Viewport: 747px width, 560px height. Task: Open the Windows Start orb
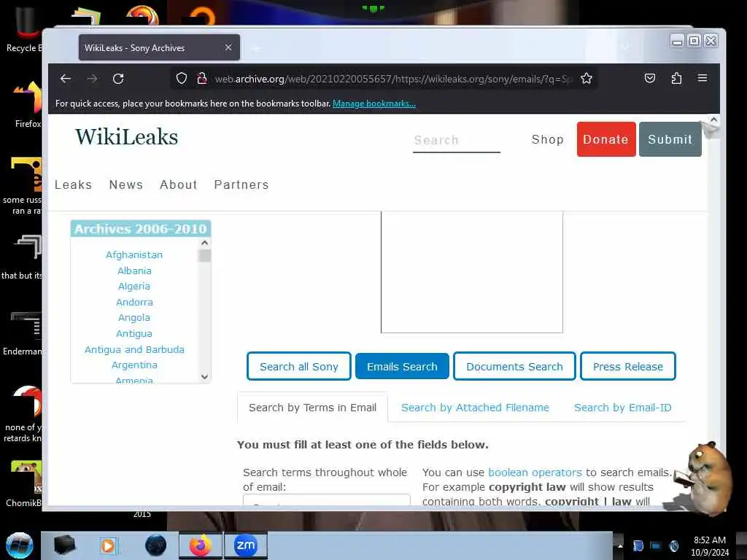tap(20, 545)
